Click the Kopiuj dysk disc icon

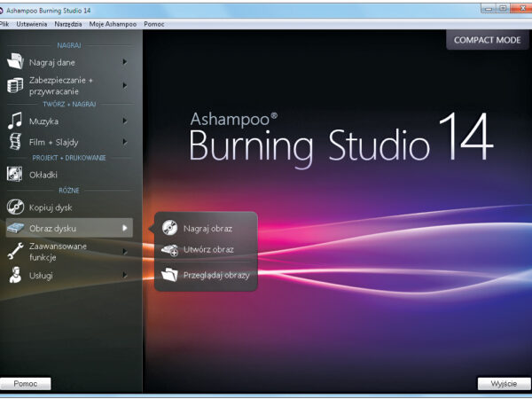point(15,207)
